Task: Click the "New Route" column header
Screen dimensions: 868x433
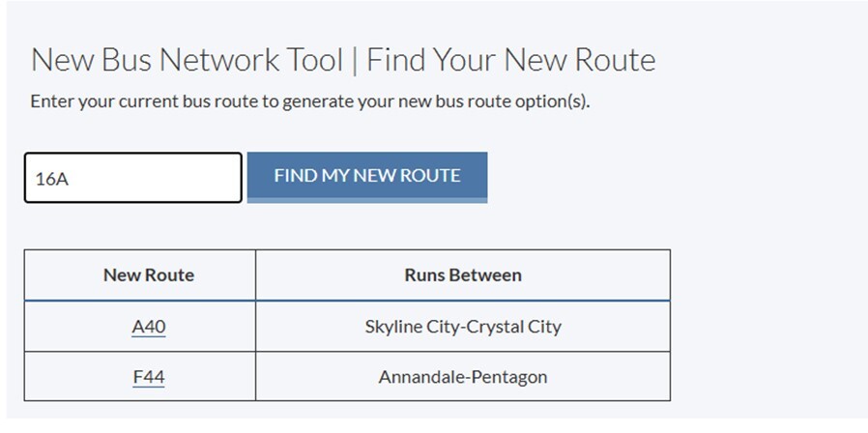Action: (x=149, y=275)
